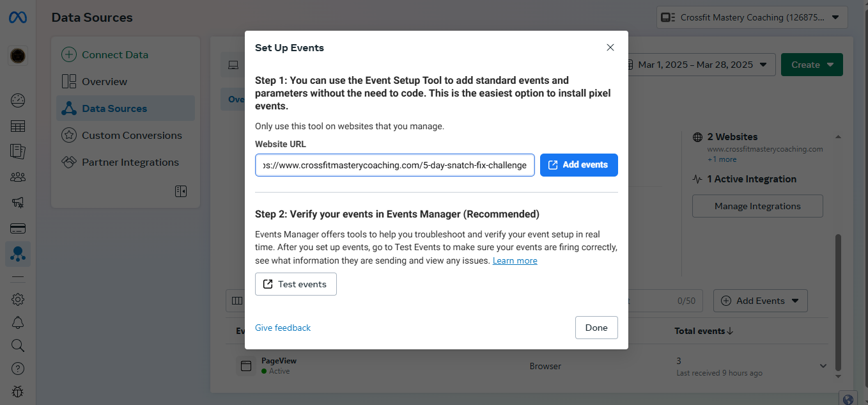Open the notifications bell icon
The width and height of the screenshot is (868, 405).
pos(18,322)
